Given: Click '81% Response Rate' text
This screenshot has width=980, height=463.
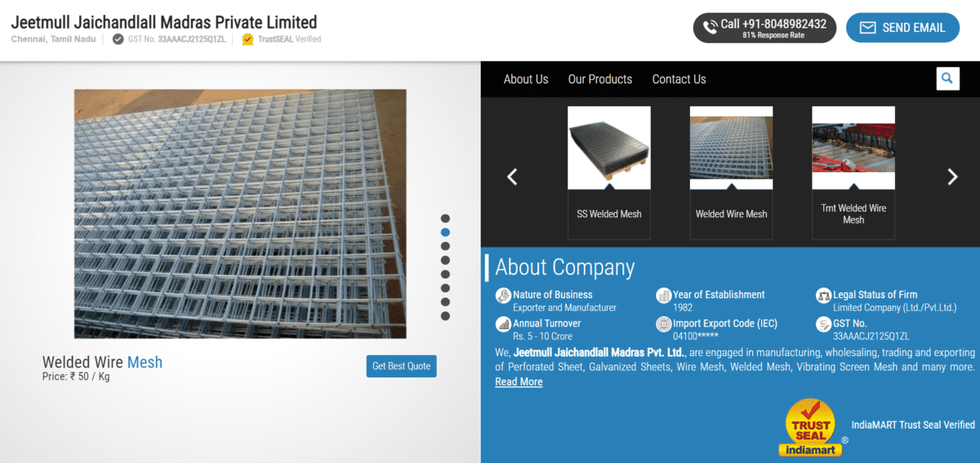Looking at the screenshot, I should coord(773,36).
